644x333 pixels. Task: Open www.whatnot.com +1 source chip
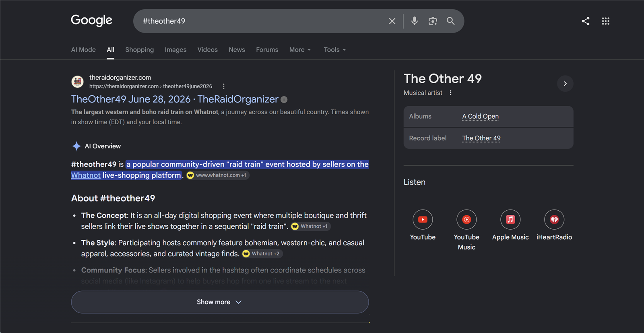tap(217, 175)
